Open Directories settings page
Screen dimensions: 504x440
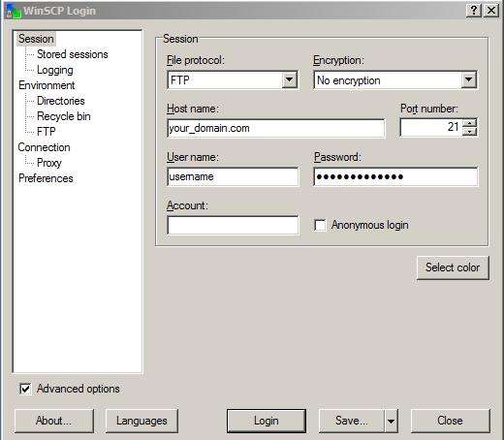[x=61, y=101]
